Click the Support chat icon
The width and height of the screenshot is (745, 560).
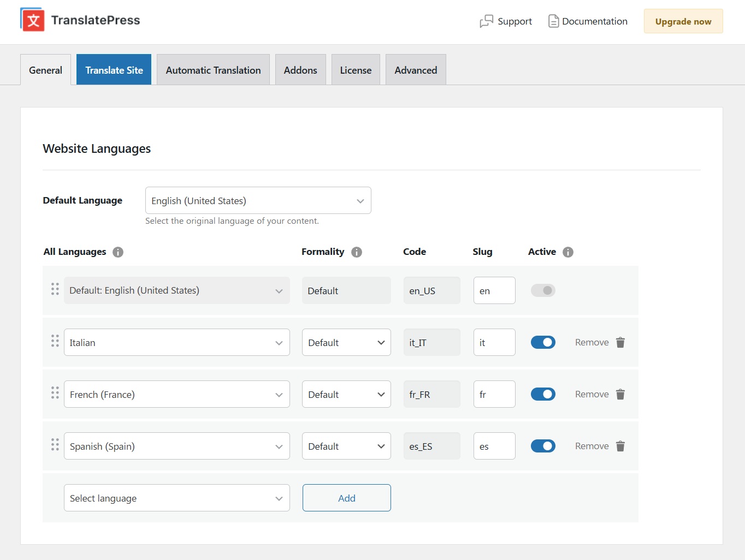point(486,21)
